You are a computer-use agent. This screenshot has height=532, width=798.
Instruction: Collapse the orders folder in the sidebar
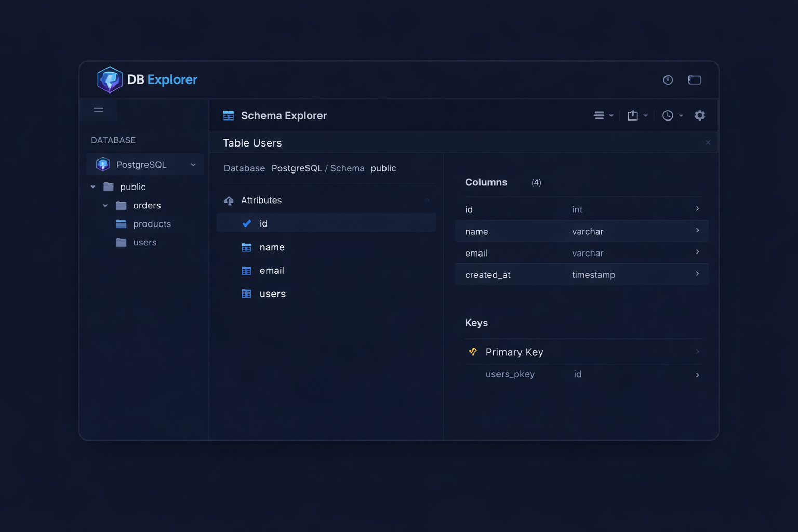tap(105, 205)
